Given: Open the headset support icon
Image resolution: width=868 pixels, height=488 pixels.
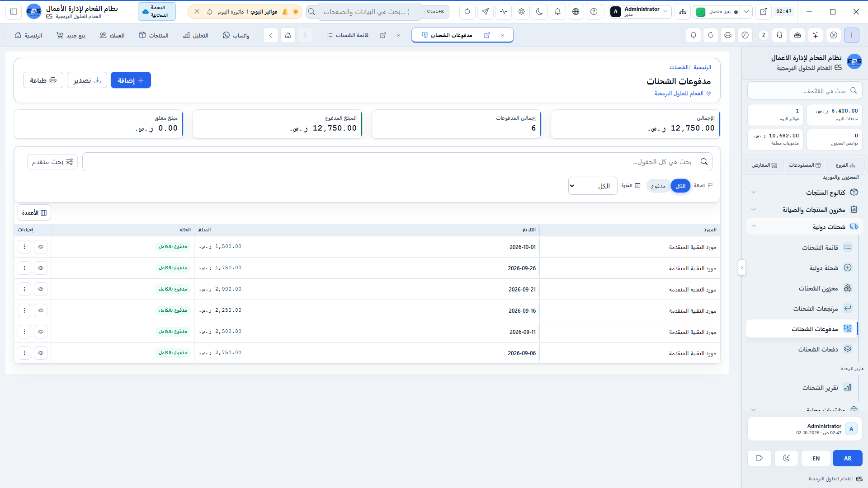Looking at the screenshot, I should pyautogui.click(x=779, y=35).
